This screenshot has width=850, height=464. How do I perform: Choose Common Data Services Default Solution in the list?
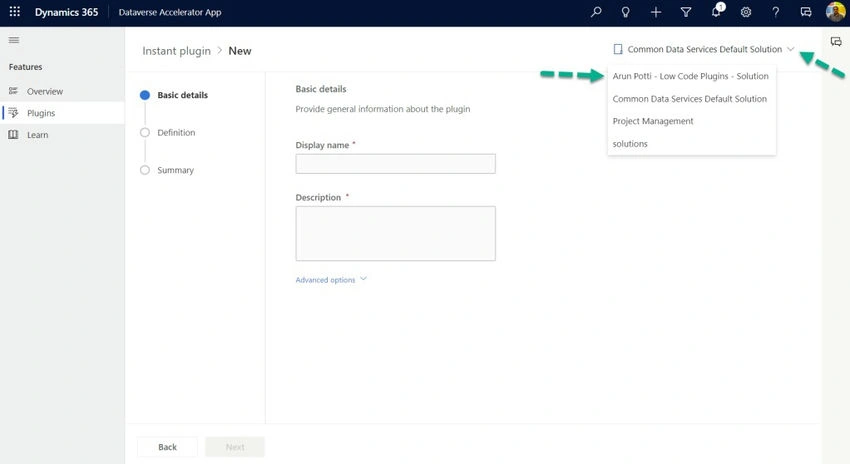point(691,99)
